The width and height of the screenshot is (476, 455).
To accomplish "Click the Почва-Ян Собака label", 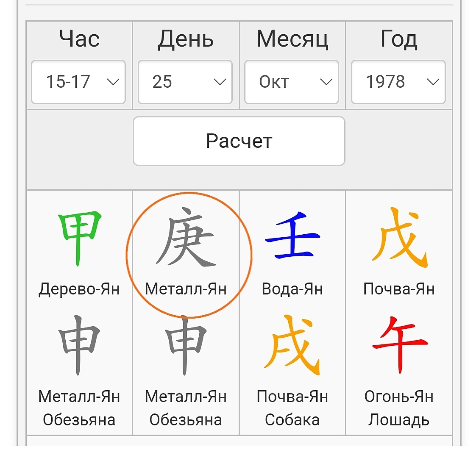I will [292, 408].
